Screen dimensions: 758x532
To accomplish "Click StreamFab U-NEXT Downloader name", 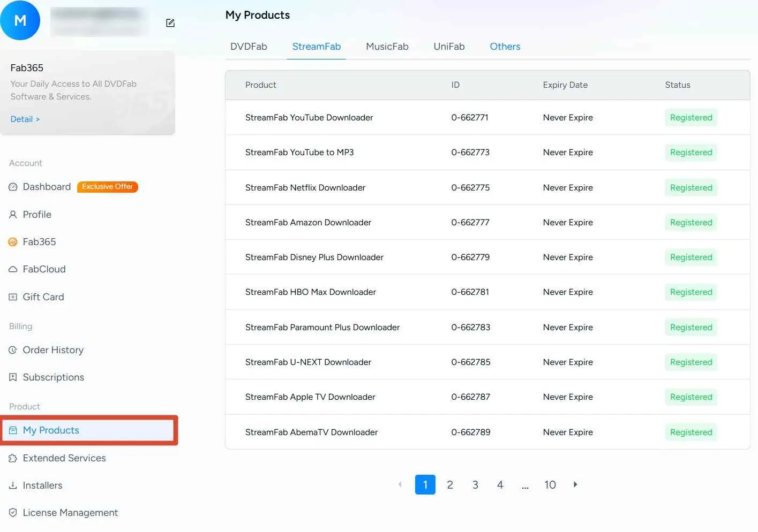I will click(x=308, y=362).
